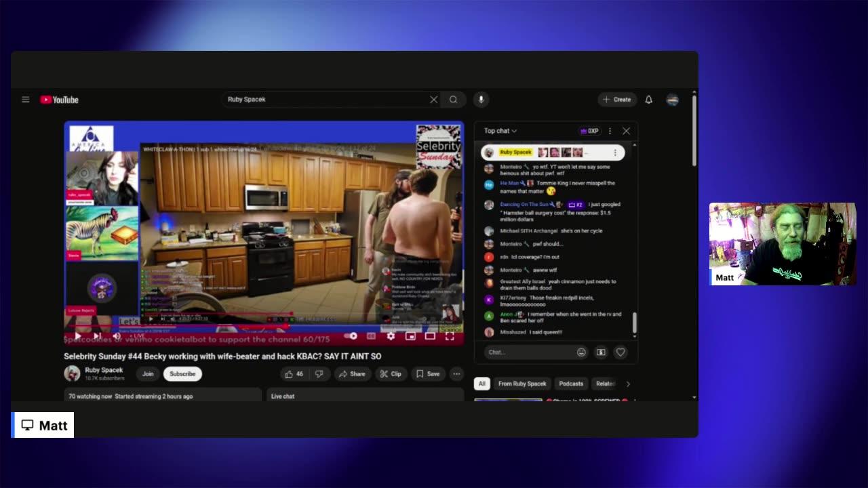
Task: Select the From Ruby Spacek chip
Action: pos(522,384)
